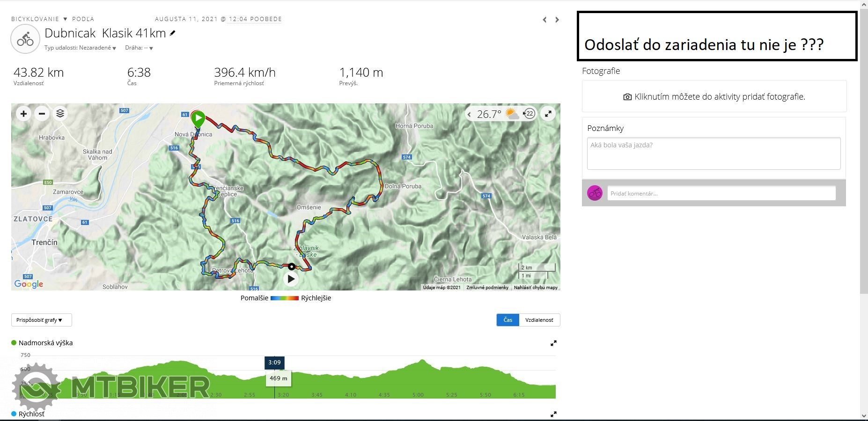Zoom in on the map
868x421 pixels.
pyautogui.click(x=23, y=114)
